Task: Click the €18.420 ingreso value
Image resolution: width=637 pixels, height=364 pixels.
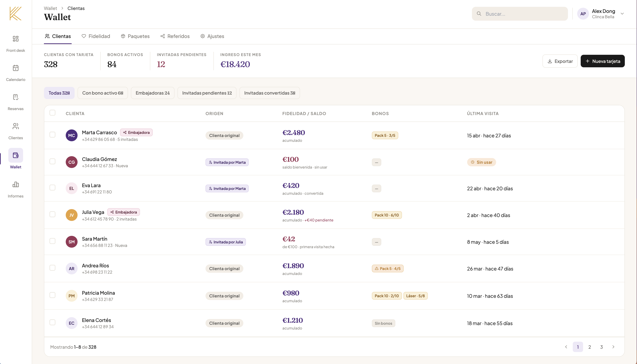Action: click(235, 64)
